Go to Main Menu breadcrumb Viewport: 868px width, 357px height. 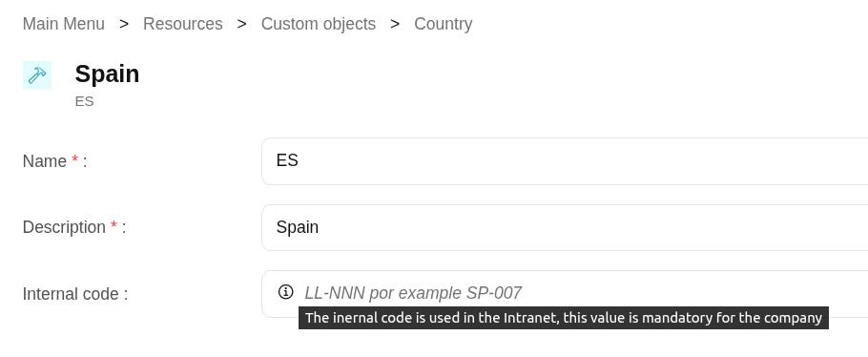[64, 24]
